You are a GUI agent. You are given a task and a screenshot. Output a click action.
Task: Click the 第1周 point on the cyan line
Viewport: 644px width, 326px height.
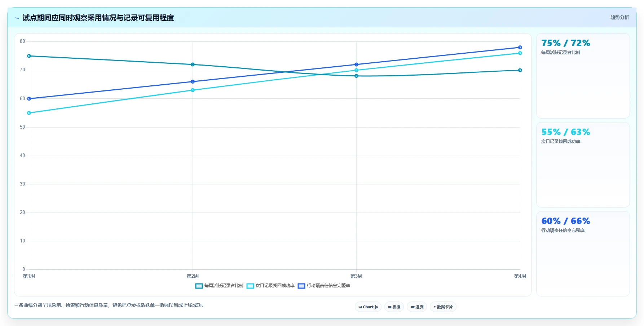pos(29,113)
